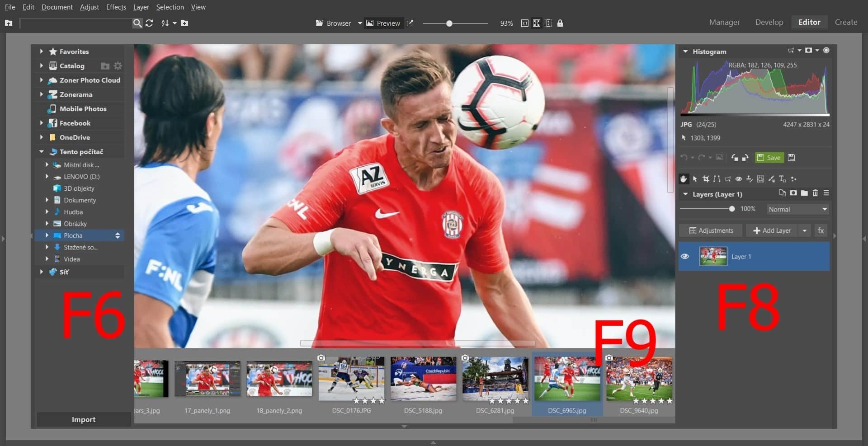Select the Pan hand tool
The image size is (868, 446).
pyautogui.click(x=684, y=179)
